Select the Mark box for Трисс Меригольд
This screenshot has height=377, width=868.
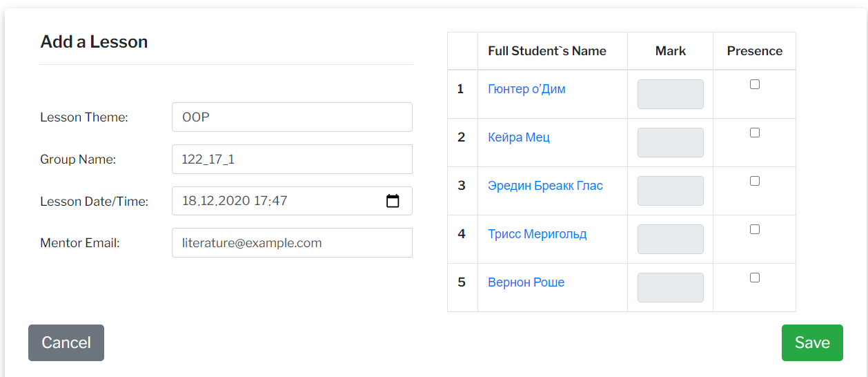click(x=670, y=240)
